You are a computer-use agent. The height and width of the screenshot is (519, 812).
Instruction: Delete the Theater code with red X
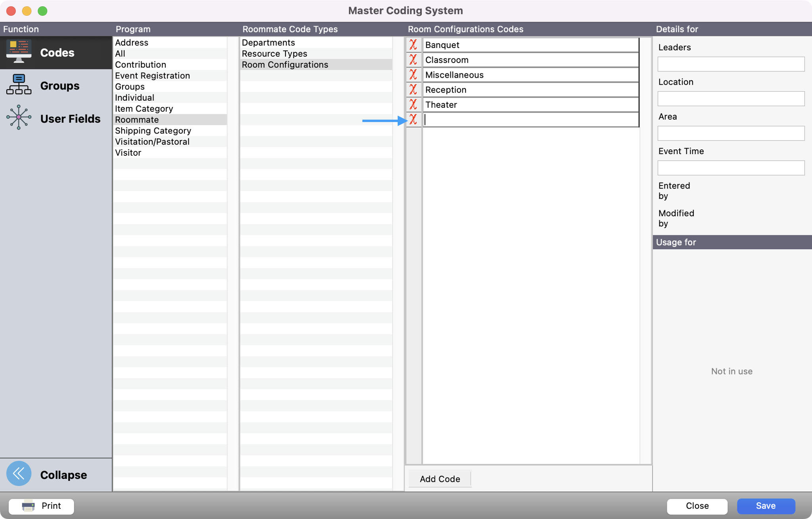click(413, 105)
